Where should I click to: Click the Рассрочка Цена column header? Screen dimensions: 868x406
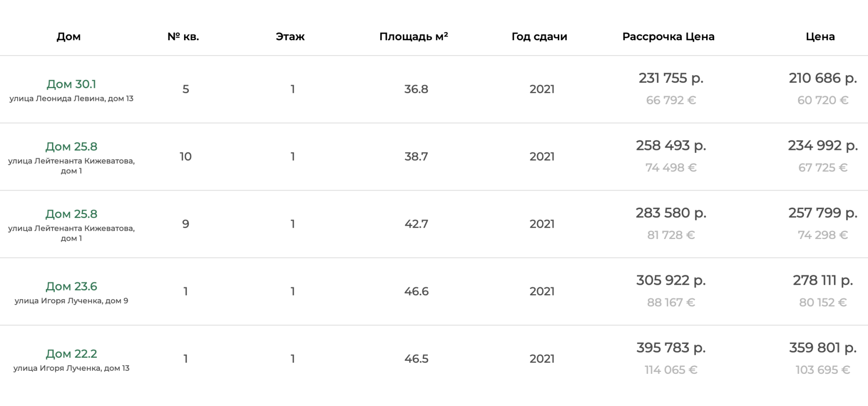coord(668,37)
